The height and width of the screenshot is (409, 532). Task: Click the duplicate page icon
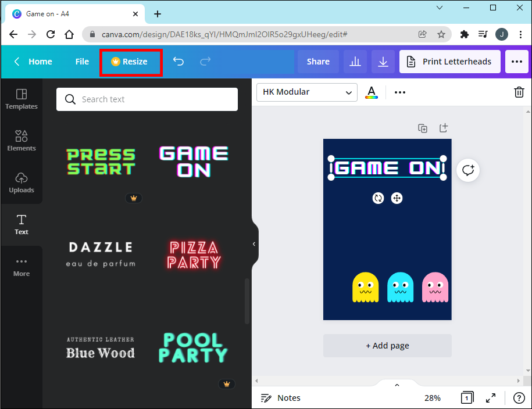(x=423, y=128)
